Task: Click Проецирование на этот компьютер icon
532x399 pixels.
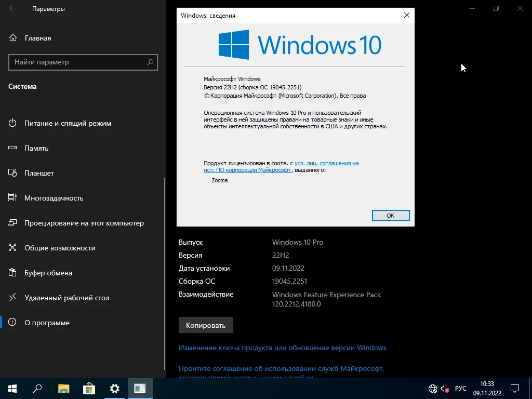Action: click(x=13, y=223)
